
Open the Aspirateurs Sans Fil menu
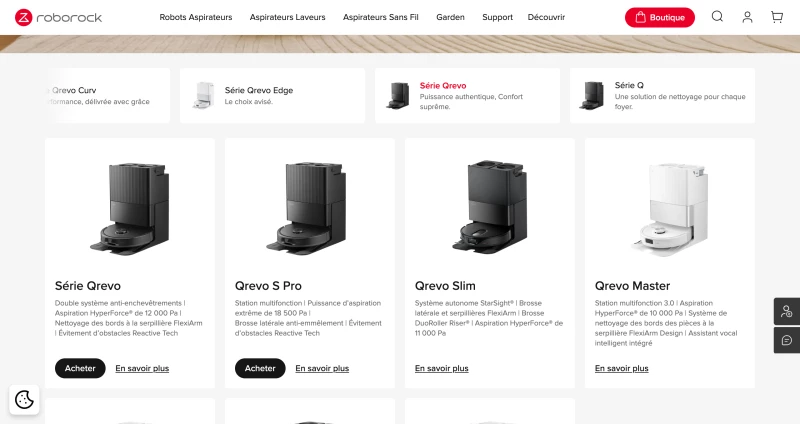click(x=381, y=17)
